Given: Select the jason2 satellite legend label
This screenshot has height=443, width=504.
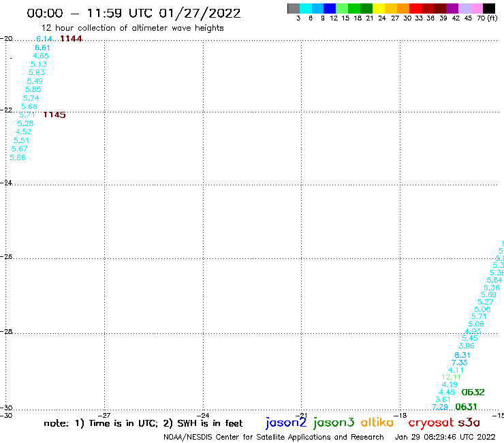Looking at the screenshot, I should coord(286,423).
